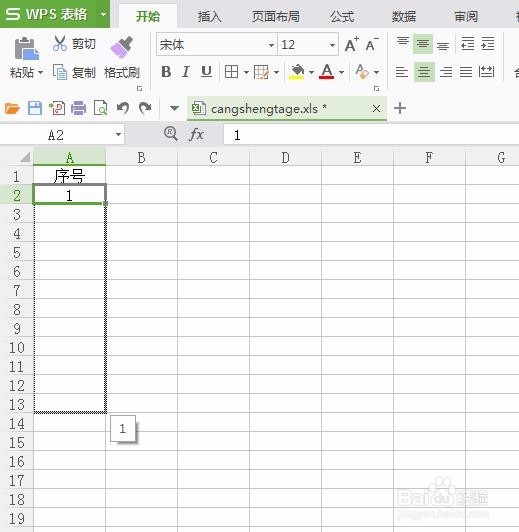Image resolution: width=519 pixels, height=532 pixels.
Task: Cut selection with the scissors icon
Action: 60,43
